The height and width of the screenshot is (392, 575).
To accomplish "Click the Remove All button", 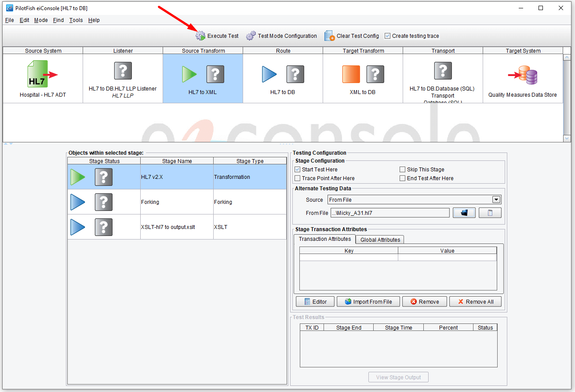I will click(x=475, y=302).
